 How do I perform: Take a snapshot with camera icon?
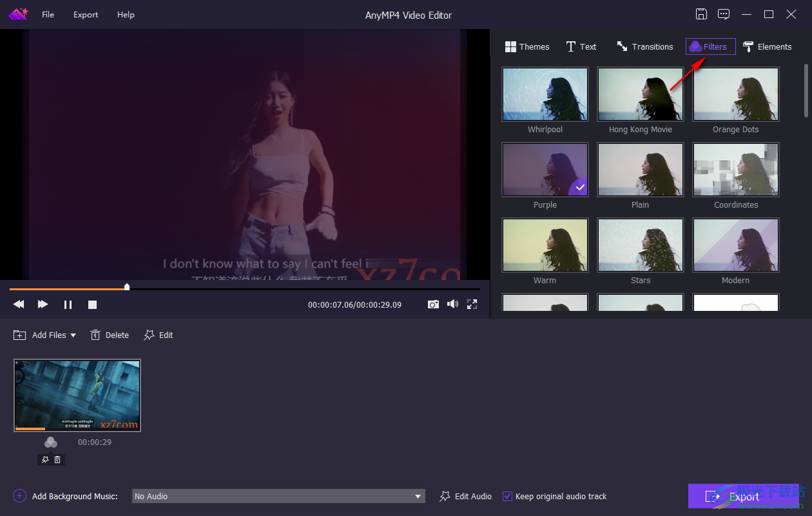point(434,304)
